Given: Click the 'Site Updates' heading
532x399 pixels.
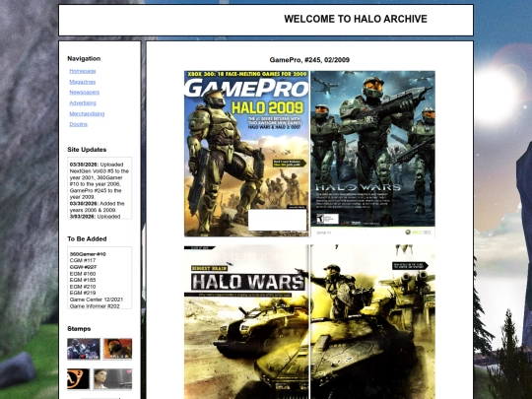Looking at the screenshot, I should [87, 150].
